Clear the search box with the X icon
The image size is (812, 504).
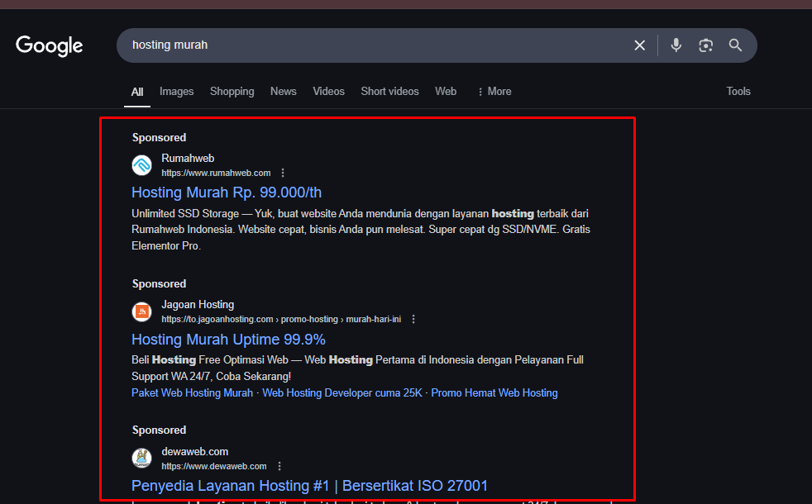639,45
